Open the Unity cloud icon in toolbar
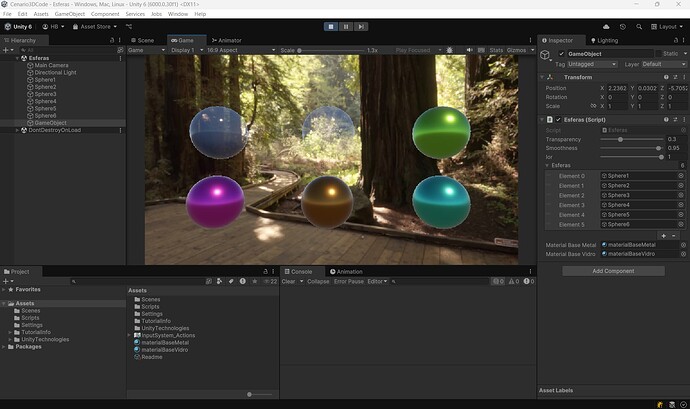Image resolution: width=690 pixels, height=409 pixels. coord(606,27)
